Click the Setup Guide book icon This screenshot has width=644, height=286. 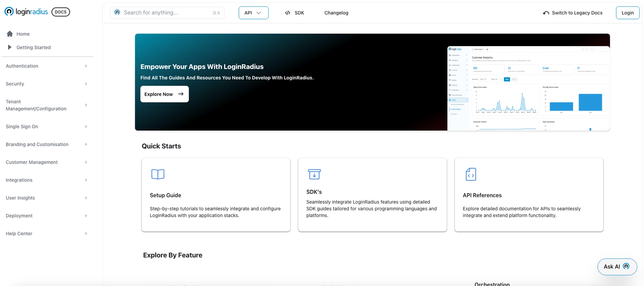click(158, 174)
